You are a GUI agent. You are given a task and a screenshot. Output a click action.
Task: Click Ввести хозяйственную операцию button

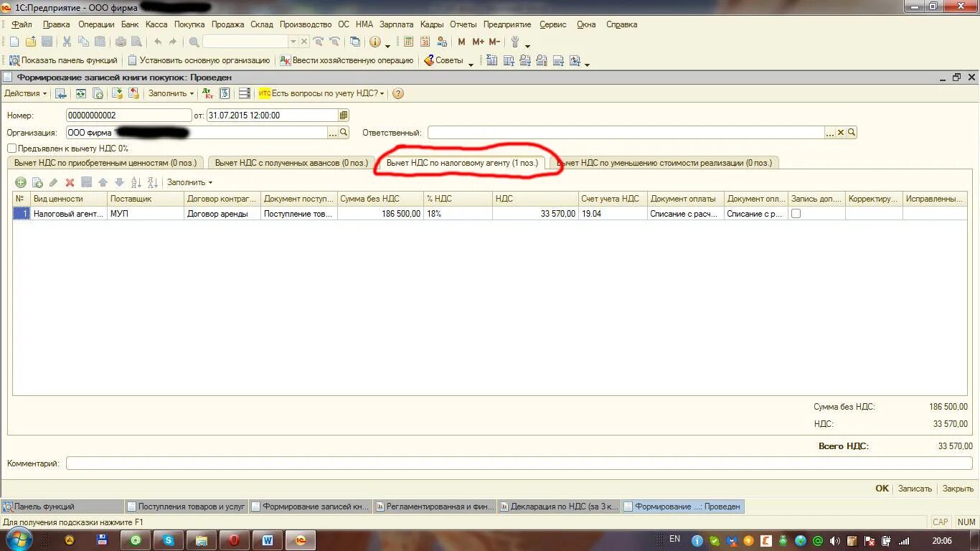click(347, 60)
